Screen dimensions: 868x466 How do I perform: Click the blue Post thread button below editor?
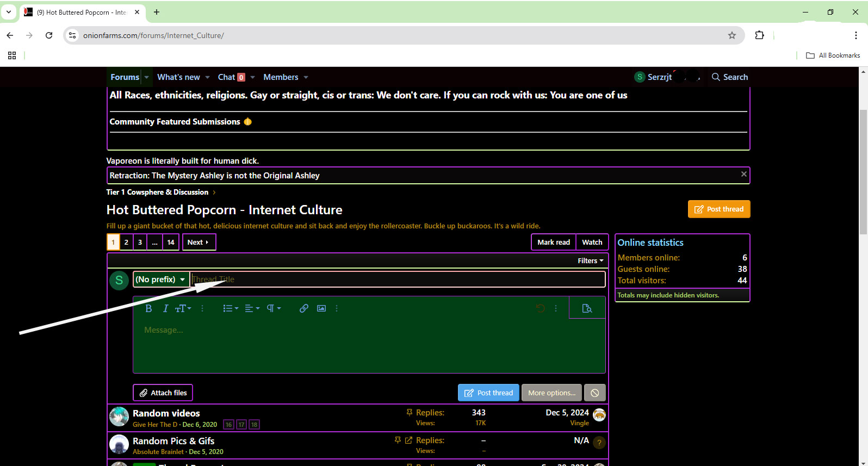tap(488, 393)
